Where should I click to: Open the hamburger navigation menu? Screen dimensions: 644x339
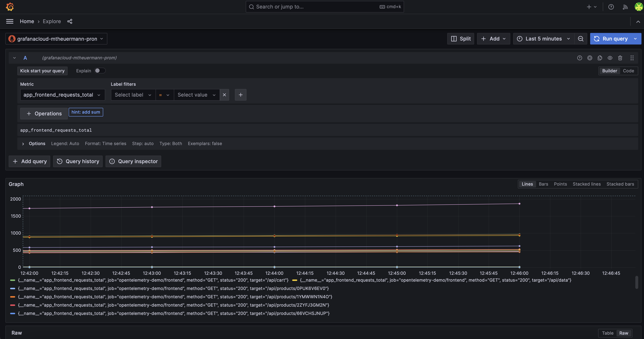pyautogui.click(x=10, y=21)
